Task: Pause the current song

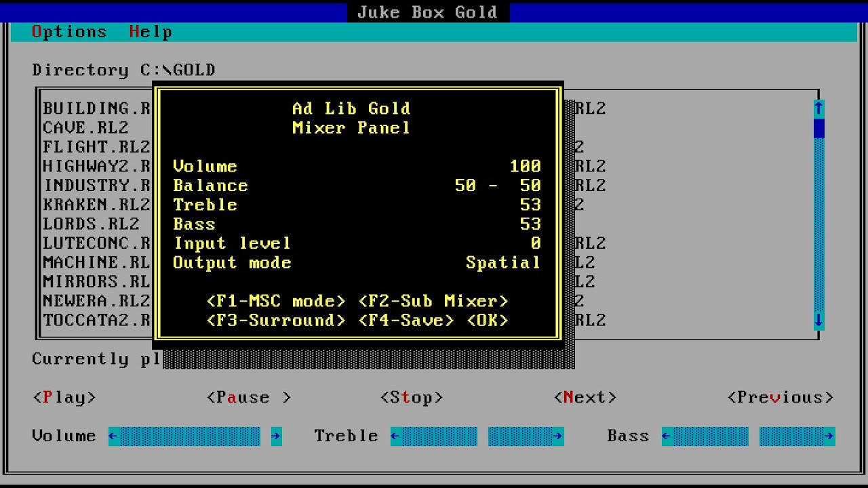Action: pos(249,397)
